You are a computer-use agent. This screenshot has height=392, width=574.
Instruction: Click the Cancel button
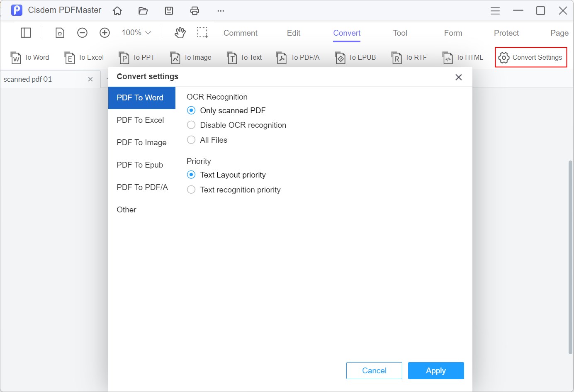(x=374, y=370)
